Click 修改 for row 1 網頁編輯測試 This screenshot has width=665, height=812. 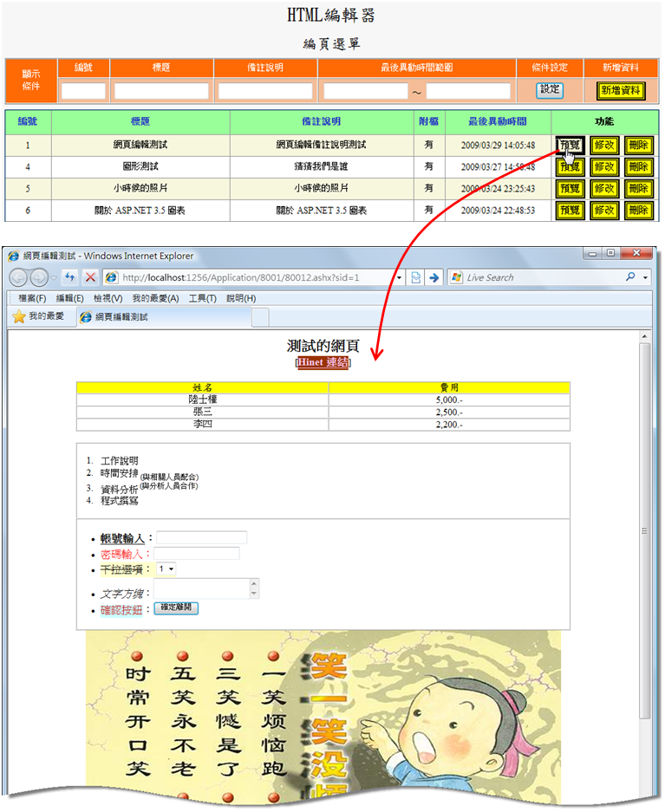click(605, 145)
